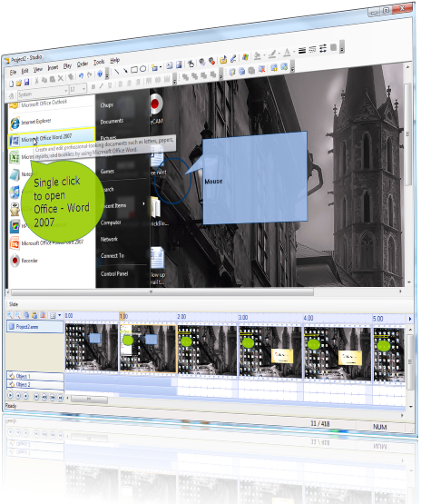
Task: Click the Windows flag icon in toolbar
Action: pos(246,57)
